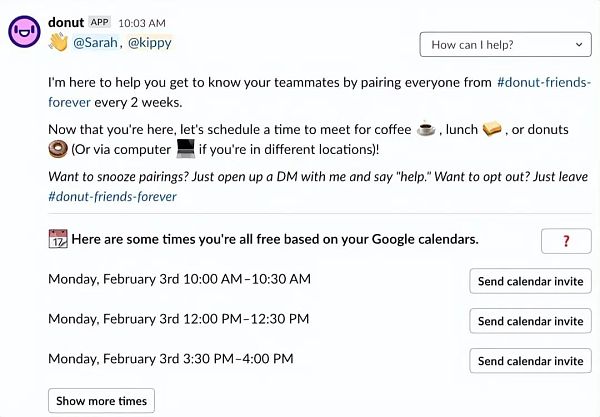Click the calendar emoji icon
The width and height of the screenshot is (600, 417).
[x=58, y=239]
